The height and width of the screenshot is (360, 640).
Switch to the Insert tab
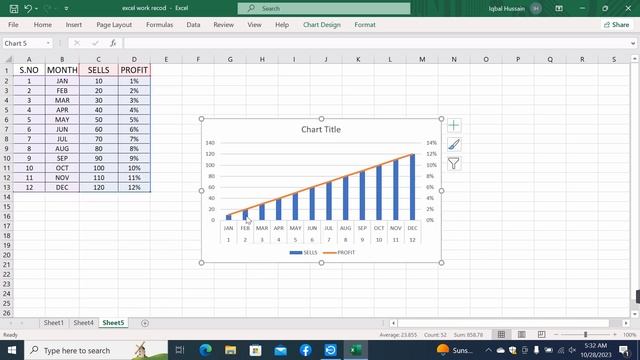click(74, 25)
